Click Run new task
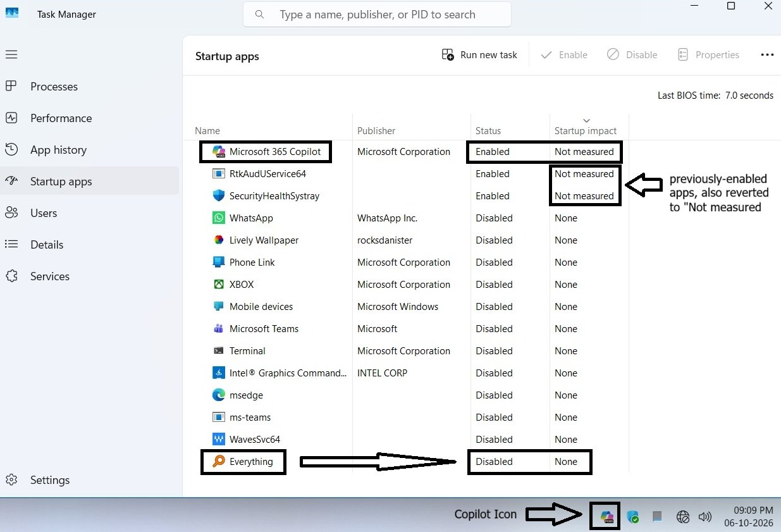Viewport: 781px width, 532px height. point(479,55)
